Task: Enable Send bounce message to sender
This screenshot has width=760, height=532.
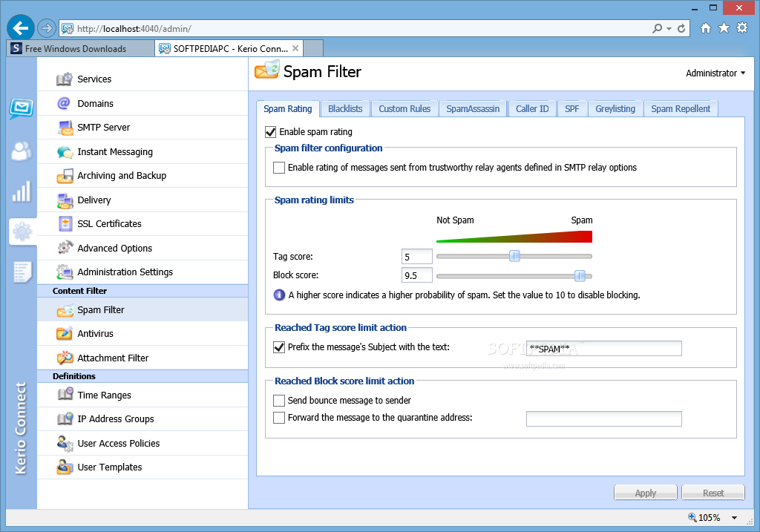Action: point(279,400)
